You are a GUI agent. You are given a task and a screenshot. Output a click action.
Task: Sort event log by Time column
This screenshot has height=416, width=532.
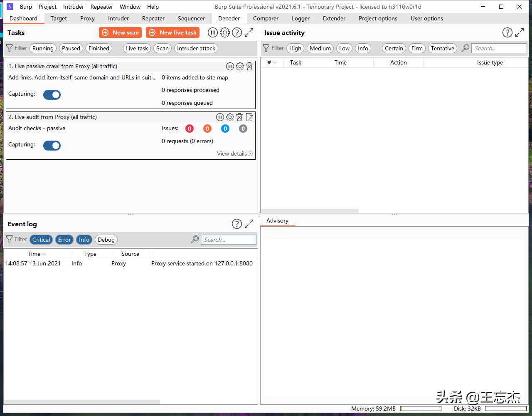[37, 254]
